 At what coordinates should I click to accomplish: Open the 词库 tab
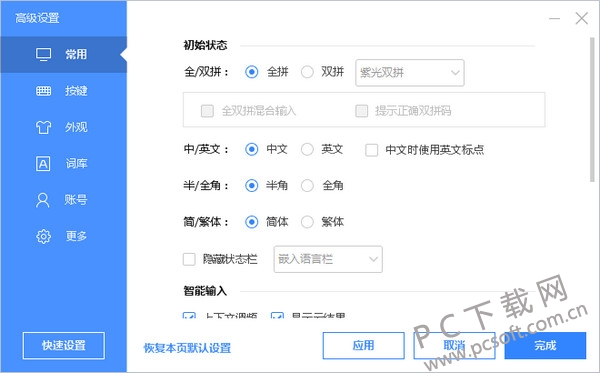64,164
